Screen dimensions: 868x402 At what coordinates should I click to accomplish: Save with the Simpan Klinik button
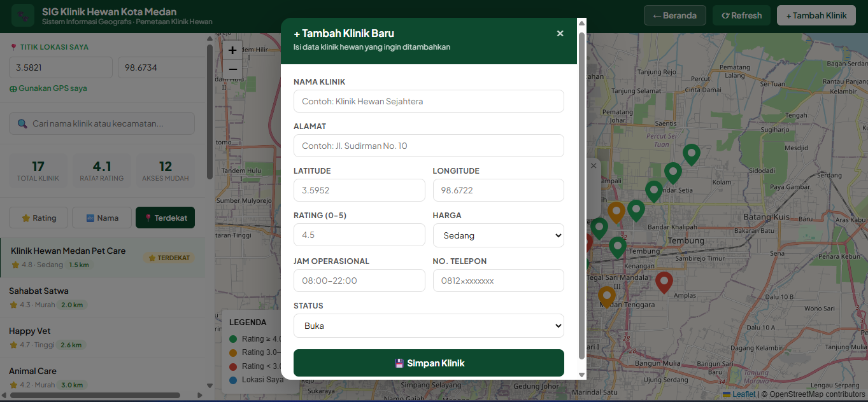pos(429,363)
